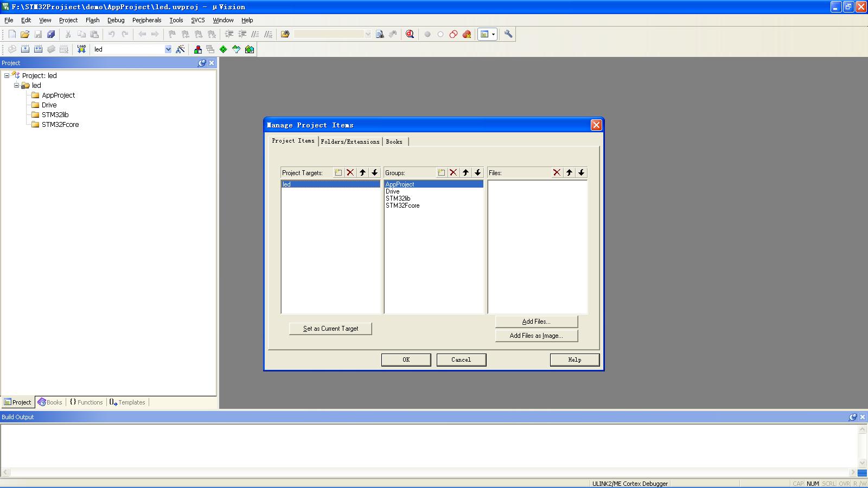Click Add Files as Image... button

click(537, 336)
